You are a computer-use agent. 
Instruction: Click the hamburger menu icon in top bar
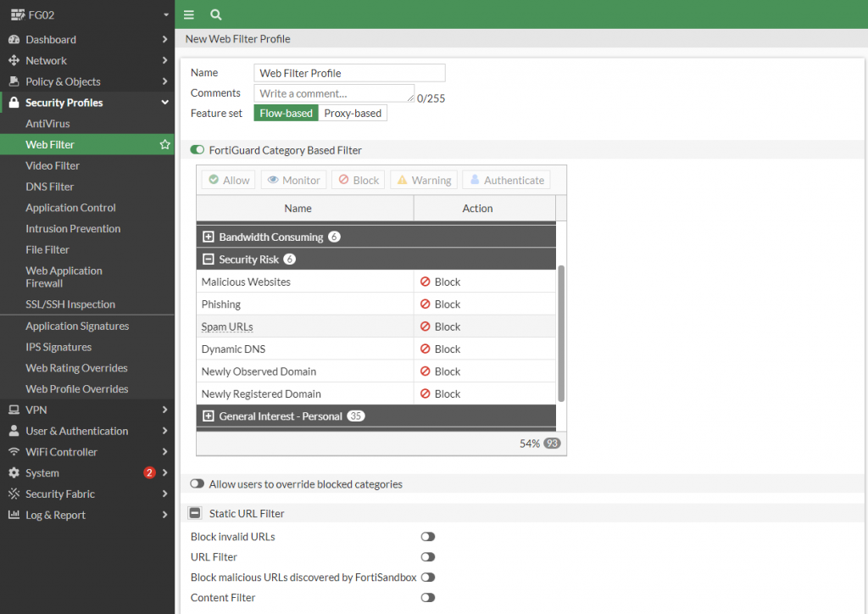pyautogui.click(x=189, y=14)
